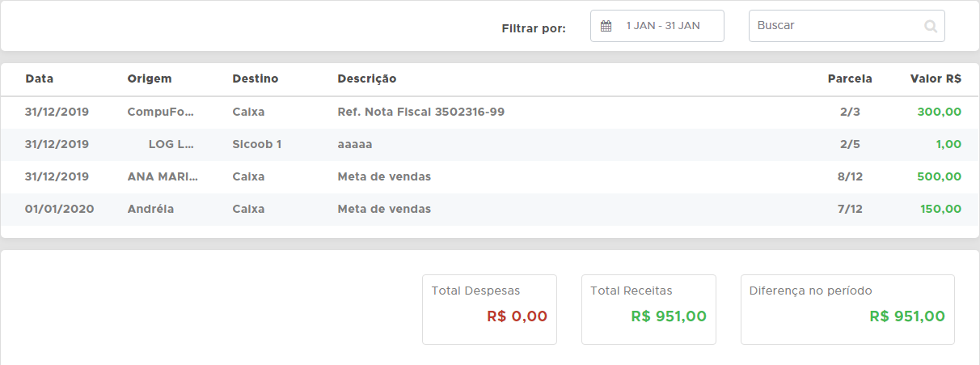Click the 500,00 value amount
980x365 pixels.
(939, 177)
